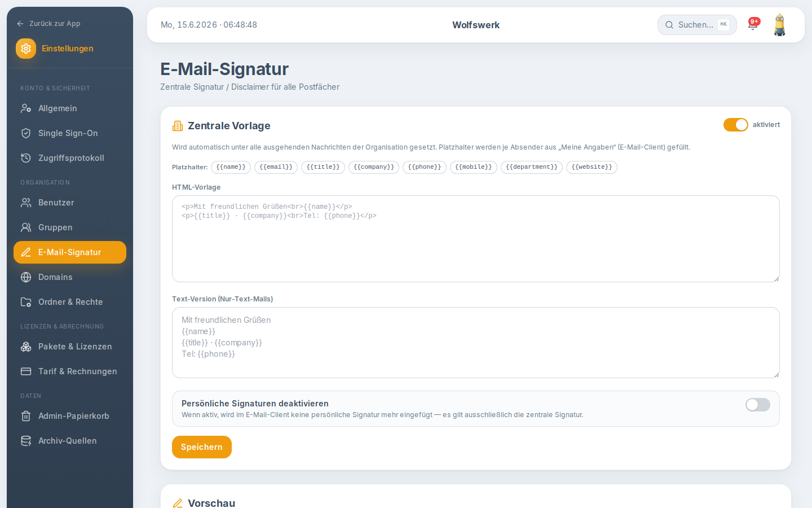This screenshot has height=508, width=812.
Task: Click the Ordner & Rechte folder icon
Action: (26, 302)
